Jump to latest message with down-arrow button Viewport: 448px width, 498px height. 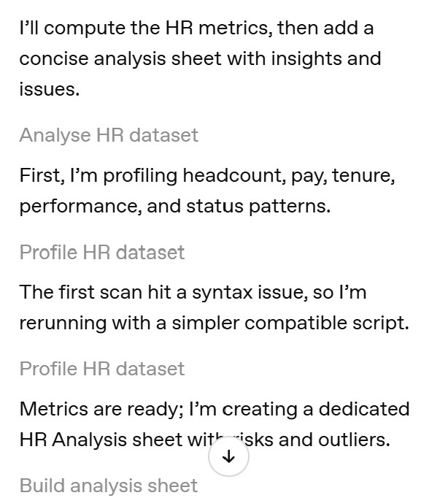point(228,456)
